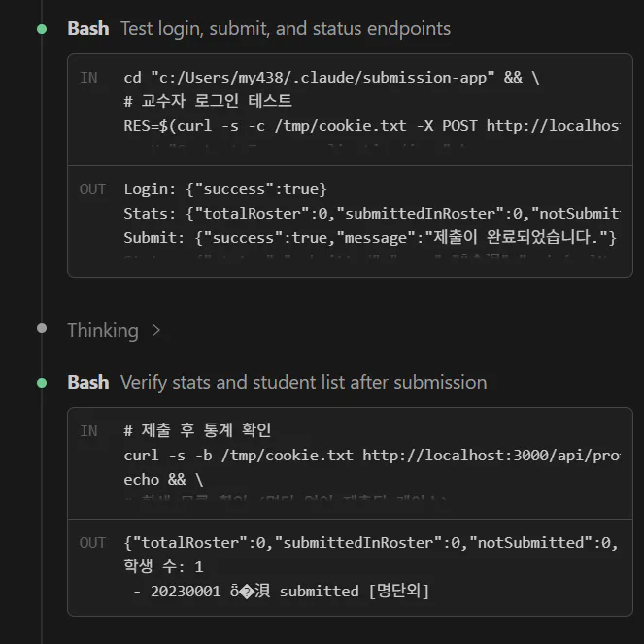Image resolution: width=644 pixels, height=644 pixels.
Task: Expand the Thinking section chevron
Action: (155, 330)
